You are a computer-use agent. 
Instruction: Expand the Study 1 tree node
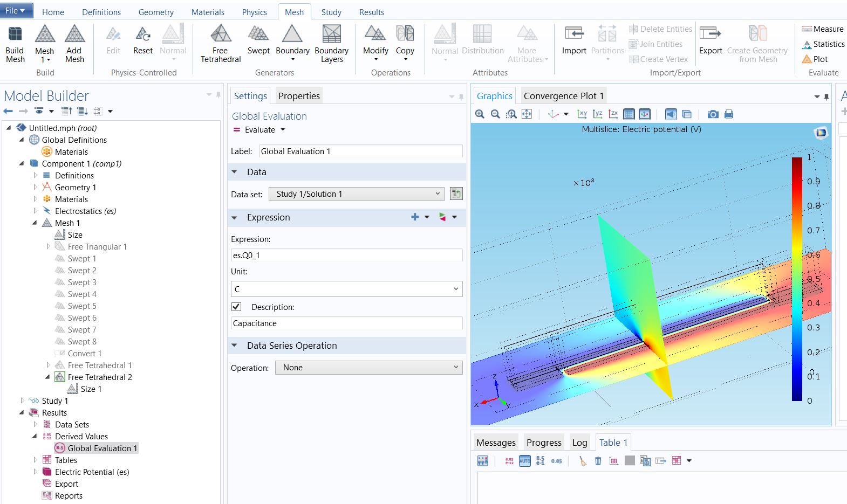(22, 401)
